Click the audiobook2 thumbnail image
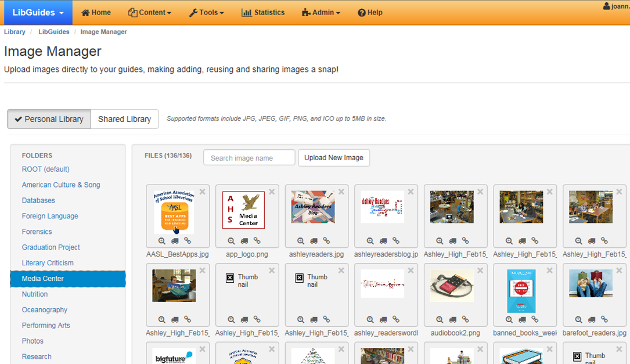 452,286
